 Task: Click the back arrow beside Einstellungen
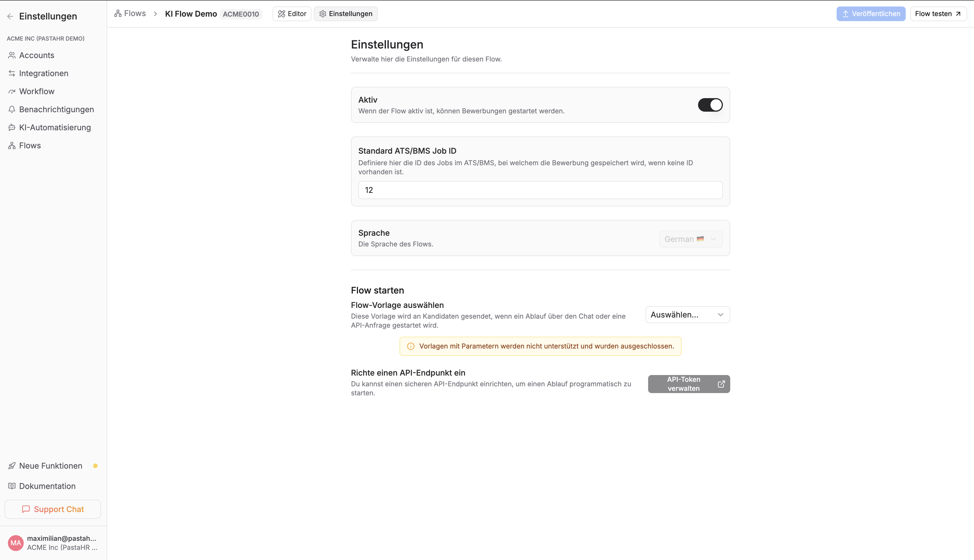click(x=10, y=16)
